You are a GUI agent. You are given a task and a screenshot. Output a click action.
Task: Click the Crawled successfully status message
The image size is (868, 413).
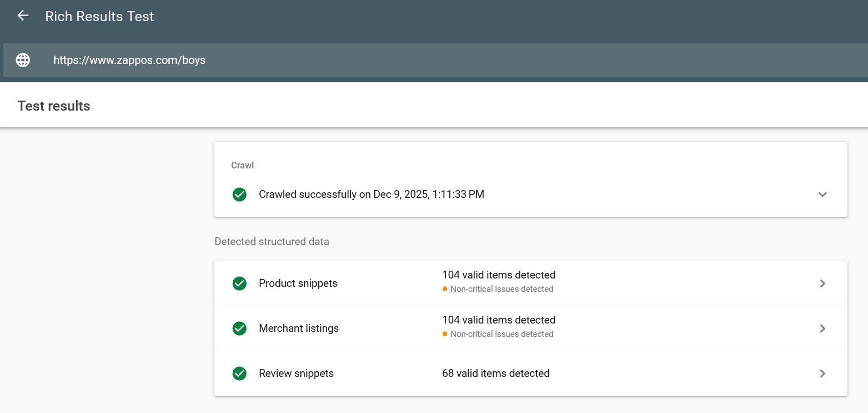click(x=372, y=194)
